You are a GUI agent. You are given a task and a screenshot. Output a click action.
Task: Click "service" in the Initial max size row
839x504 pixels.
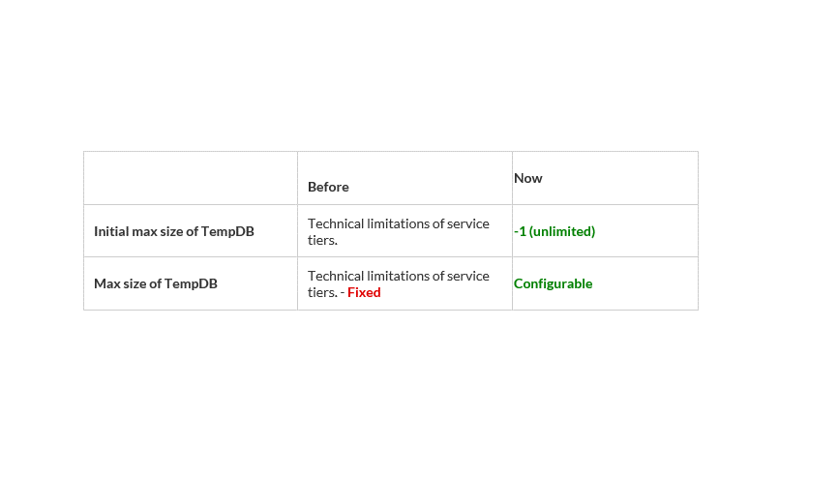(468, 223)
